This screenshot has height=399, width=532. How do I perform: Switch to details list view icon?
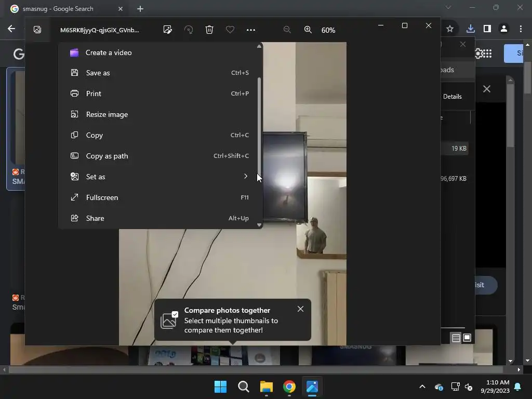456,338
